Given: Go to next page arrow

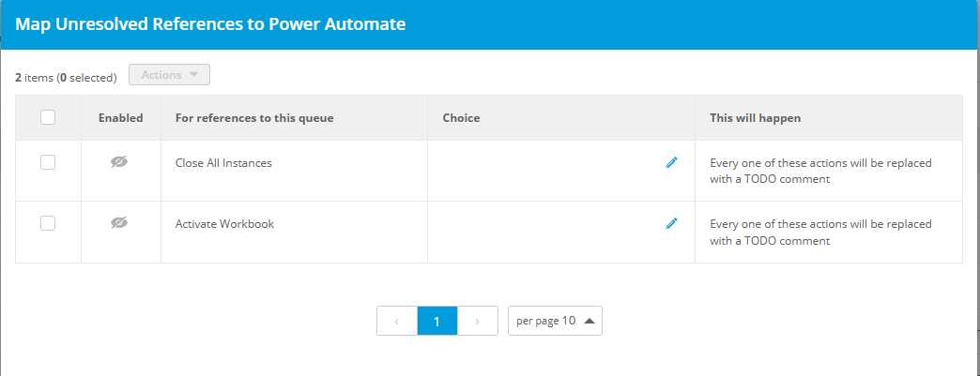Looking at the screenshot, I should 478,321.
